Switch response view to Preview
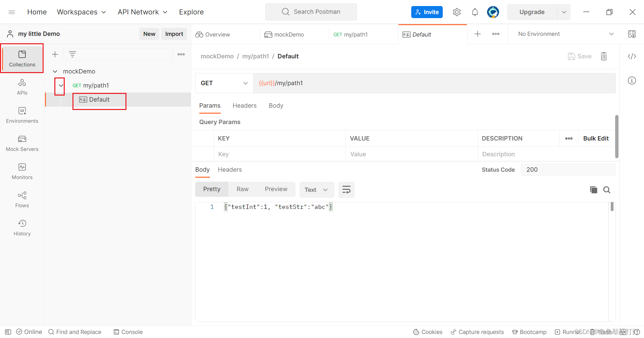Viewport: 644px width, 338px height. tap(276, 189)
